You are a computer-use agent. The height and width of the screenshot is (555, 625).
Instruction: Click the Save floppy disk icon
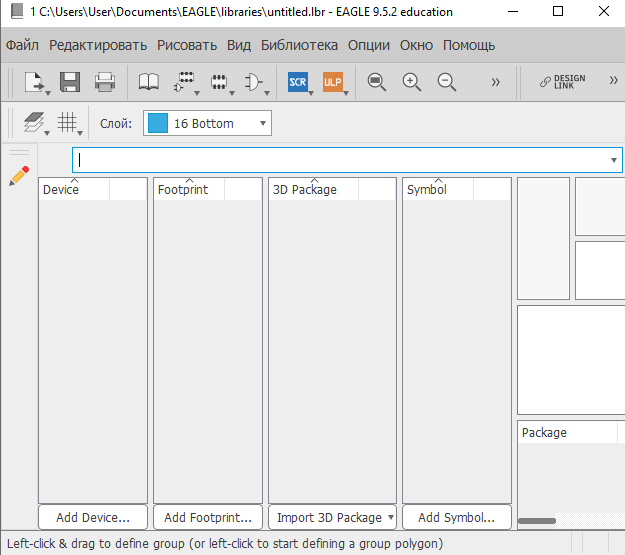coord(70,82)
